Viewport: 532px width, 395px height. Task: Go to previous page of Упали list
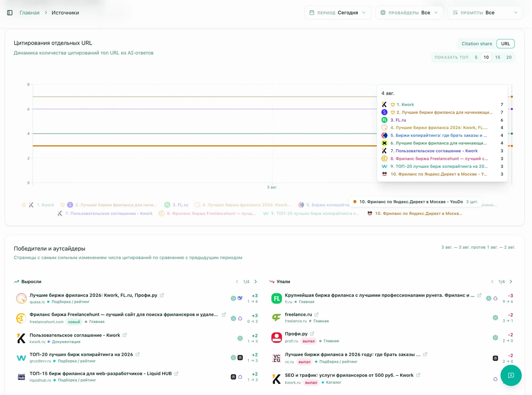pos(492,281)
